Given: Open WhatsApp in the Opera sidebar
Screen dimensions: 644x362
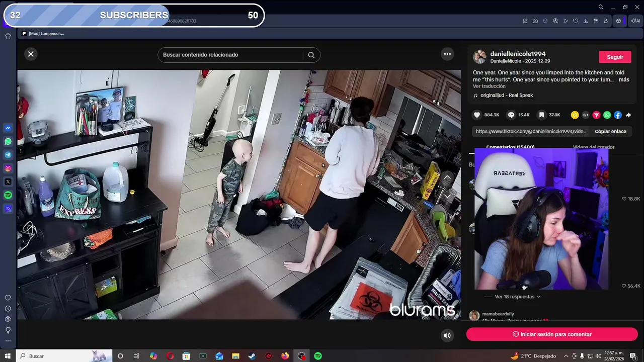Looking at the screenshot, I should (x=8, y=142).
